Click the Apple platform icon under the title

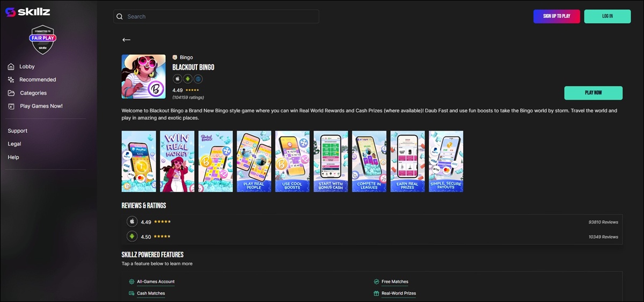(177, 78)
